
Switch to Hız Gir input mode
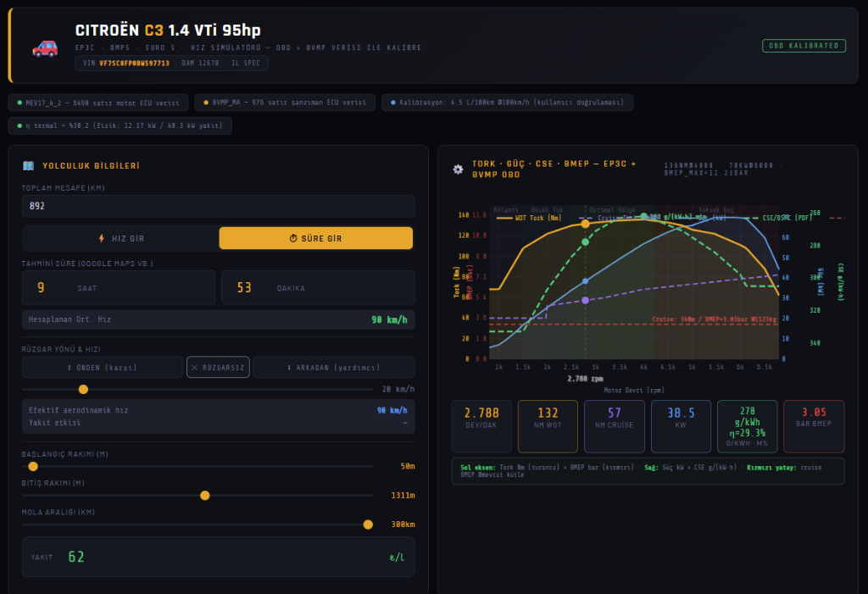point(120,238)
